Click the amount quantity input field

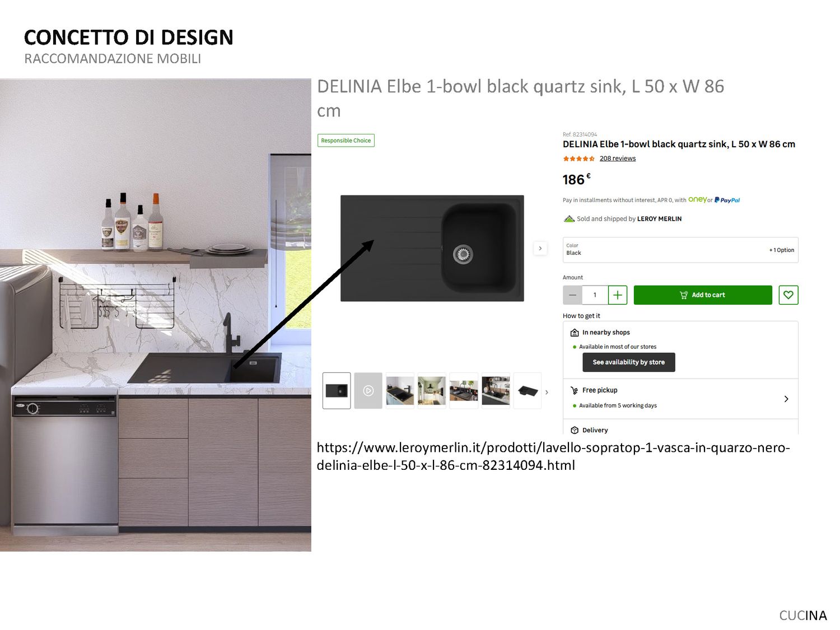coord(595,295)
